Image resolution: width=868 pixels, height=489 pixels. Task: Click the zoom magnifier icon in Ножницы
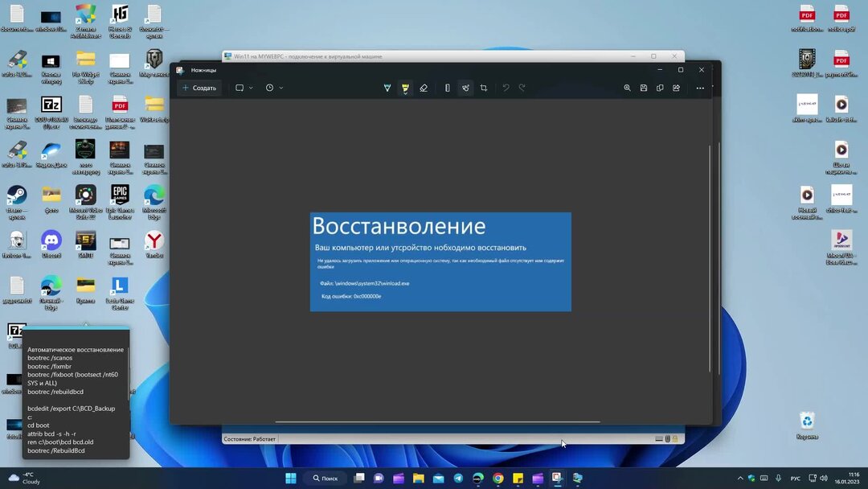tap(627, 88)
